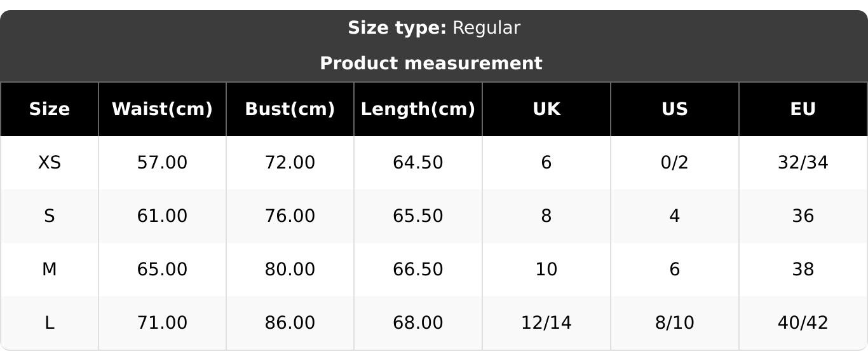Click the 8/10 US size cell
This screenshot has height=351, width=868.
coord(675,323)
